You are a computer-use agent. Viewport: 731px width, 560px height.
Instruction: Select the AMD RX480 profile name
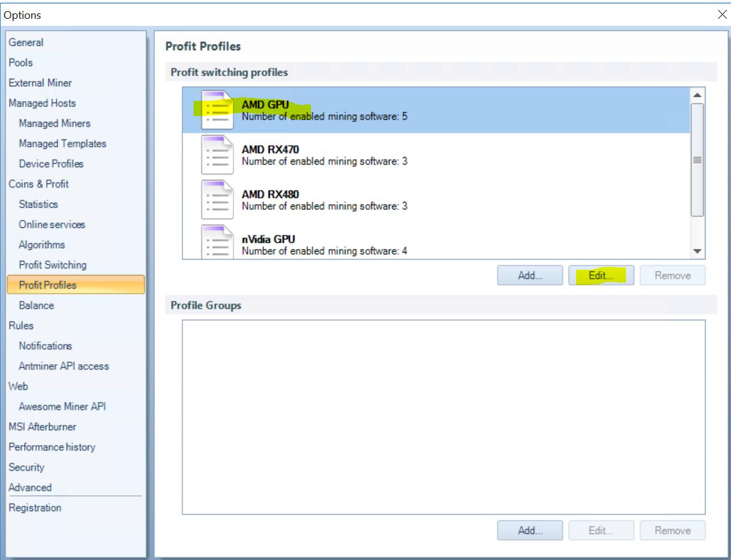coord(270,194)
